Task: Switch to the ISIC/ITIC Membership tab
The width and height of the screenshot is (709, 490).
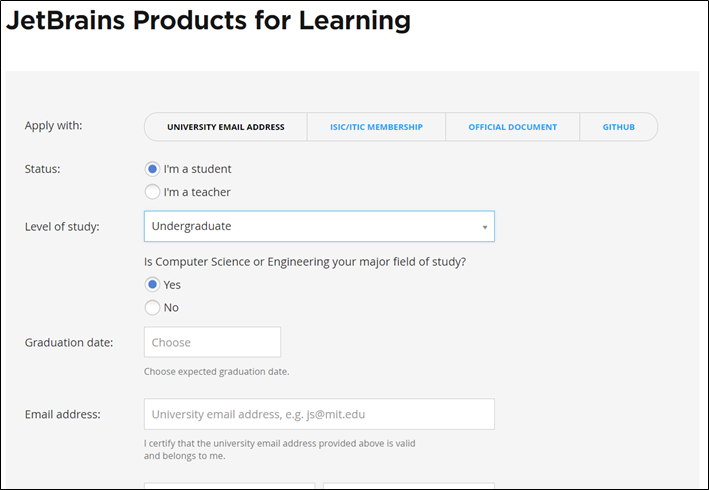Action: click(376, 127)
